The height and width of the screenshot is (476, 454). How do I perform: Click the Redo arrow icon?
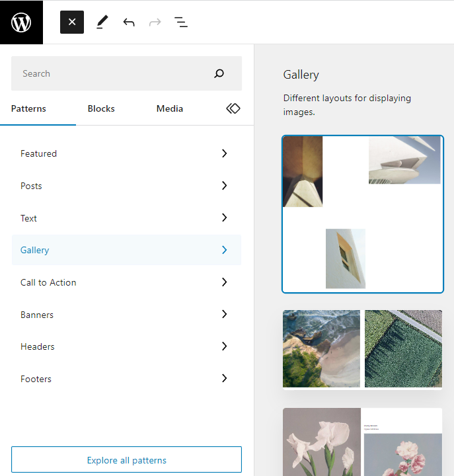[x=155, y=22]
